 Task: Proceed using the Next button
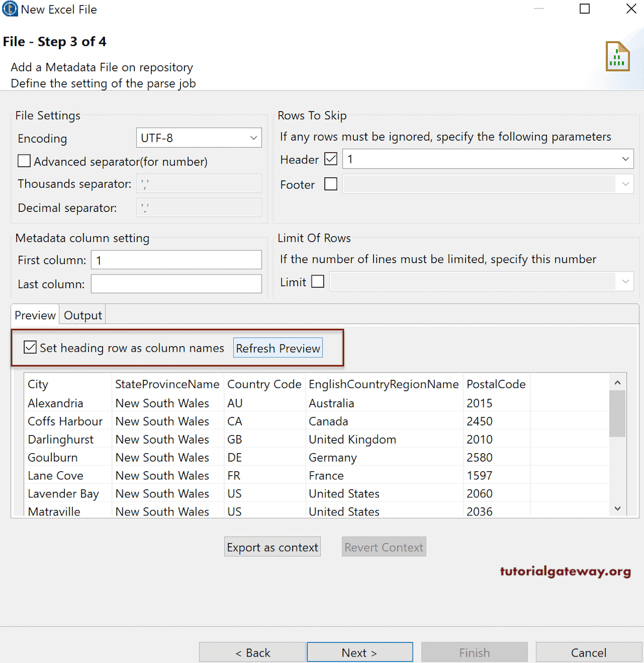tap(360, 652)
